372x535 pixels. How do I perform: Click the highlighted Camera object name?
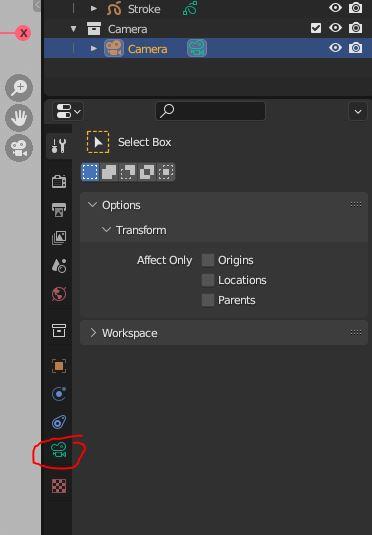147,49
